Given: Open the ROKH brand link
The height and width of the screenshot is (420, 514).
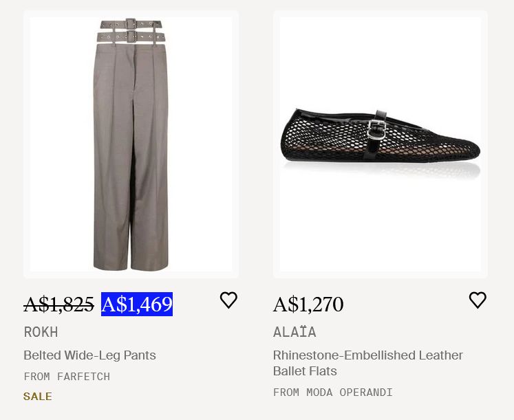Looking at the screenshot, I should [x=41, y=332].
